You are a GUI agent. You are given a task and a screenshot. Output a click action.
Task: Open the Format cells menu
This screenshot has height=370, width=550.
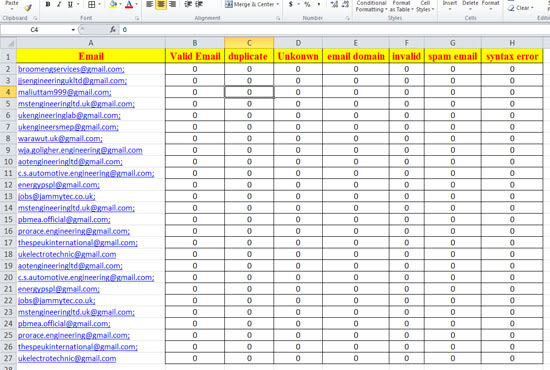[x=490, y=5]
